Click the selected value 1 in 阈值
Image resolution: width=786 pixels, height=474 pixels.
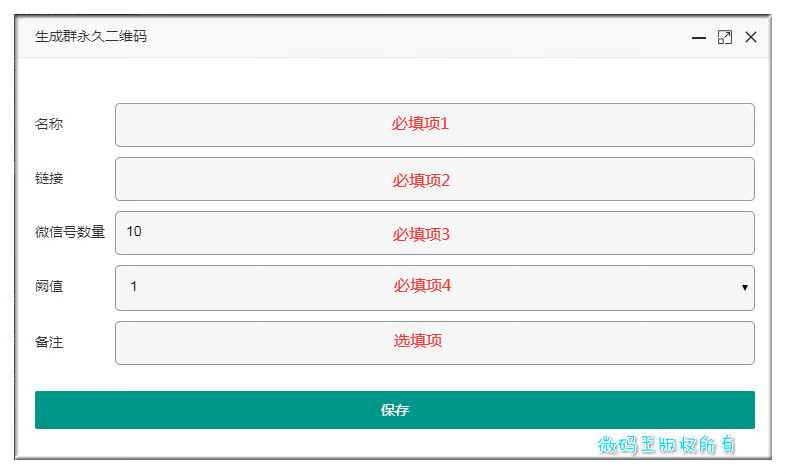[x=134, y=288]
